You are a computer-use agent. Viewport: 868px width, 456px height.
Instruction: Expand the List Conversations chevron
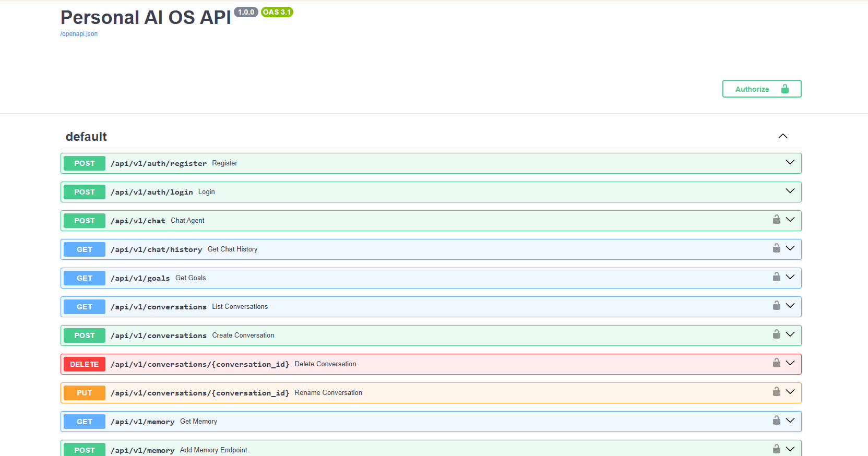tap(790, 306)
